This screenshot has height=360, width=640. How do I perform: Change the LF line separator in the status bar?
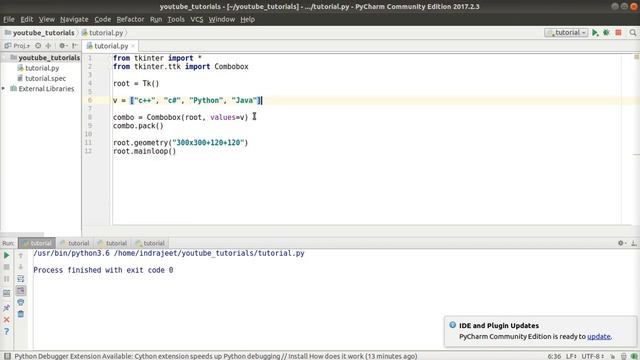[x=571, y=356]
